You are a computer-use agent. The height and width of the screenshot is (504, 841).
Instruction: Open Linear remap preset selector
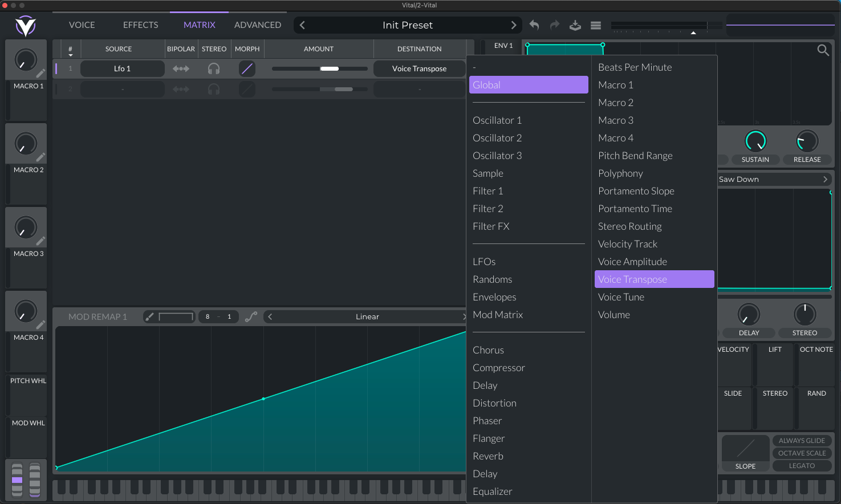[x=367, y=316]
